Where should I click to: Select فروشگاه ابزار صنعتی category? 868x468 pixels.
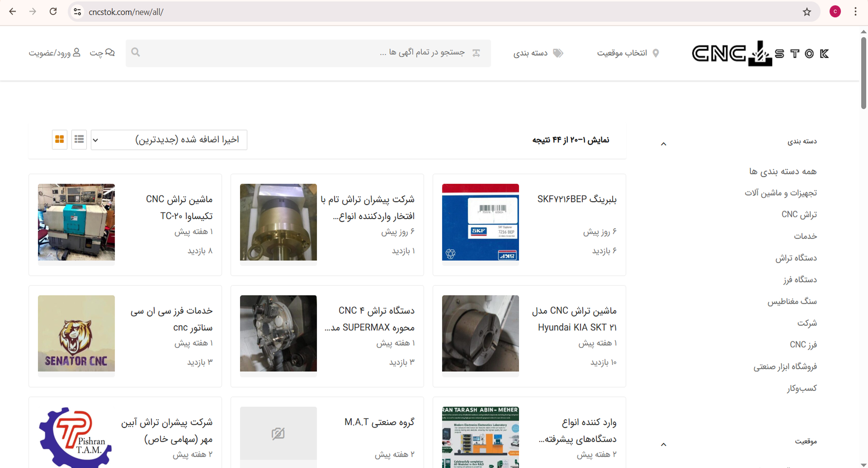pos(785,366)
